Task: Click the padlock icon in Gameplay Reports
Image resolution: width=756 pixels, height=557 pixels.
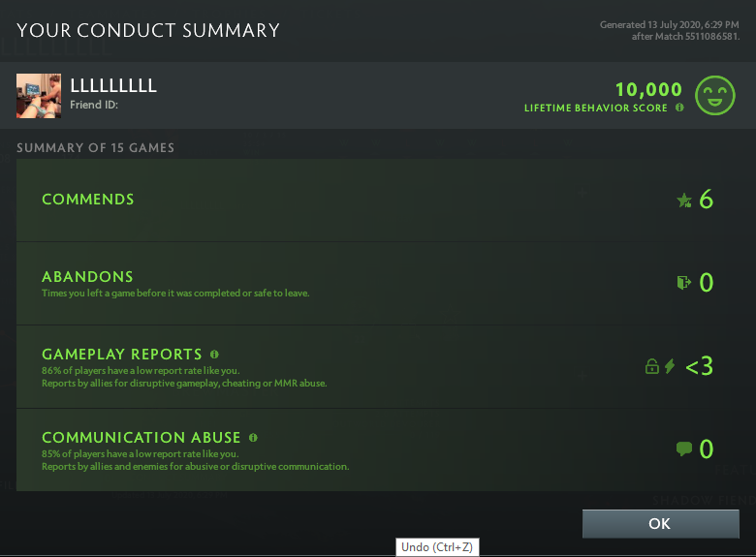Action: (x=652, y=366)
